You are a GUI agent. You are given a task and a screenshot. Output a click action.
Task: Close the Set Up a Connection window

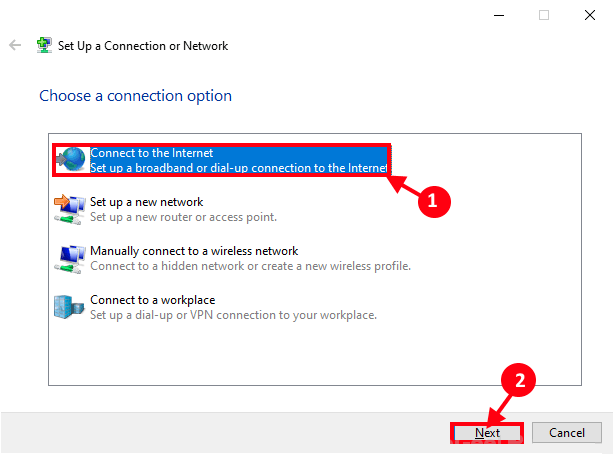click(x=589, y=15)
